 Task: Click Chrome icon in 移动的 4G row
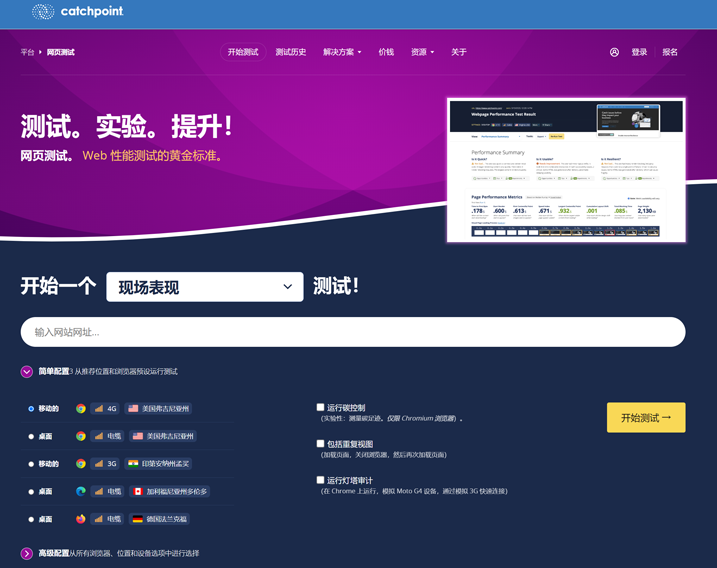(81, 408)
